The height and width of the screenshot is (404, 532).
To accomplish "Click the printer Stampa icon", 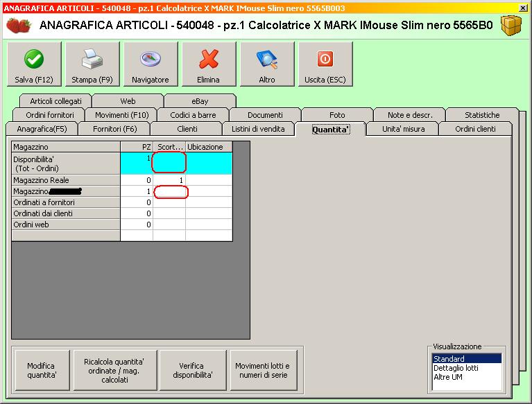I will [x=92, y=59].
